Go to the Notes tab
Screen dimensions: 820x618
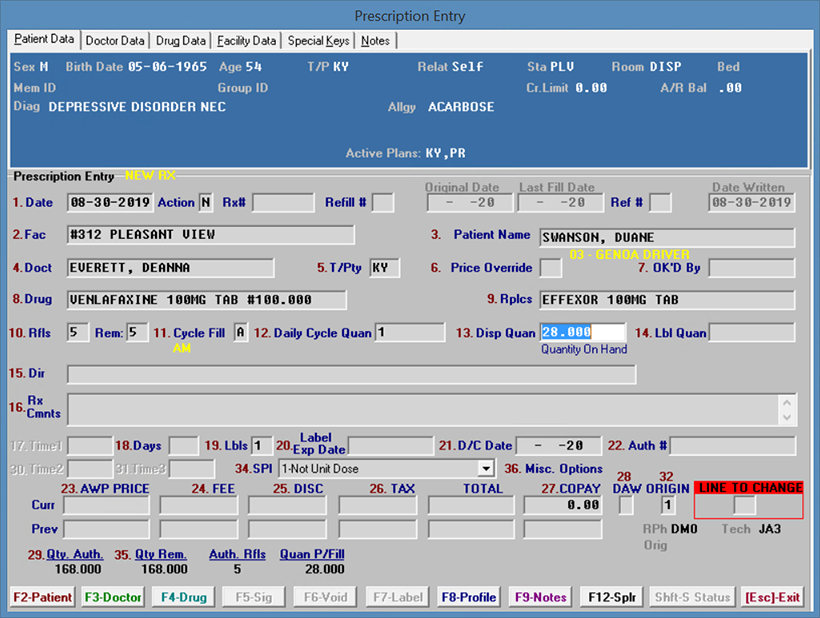(x=376, y=41)
